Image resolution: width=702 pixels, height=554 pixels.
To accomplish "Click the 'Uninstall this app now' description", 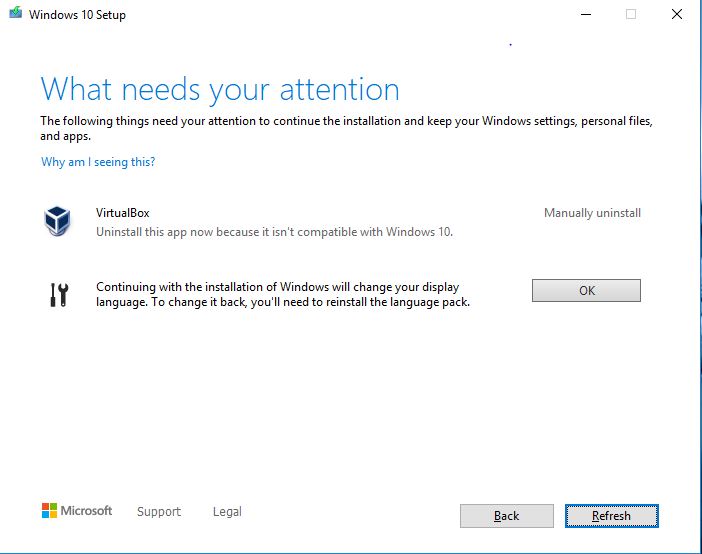I will (274, 232).
